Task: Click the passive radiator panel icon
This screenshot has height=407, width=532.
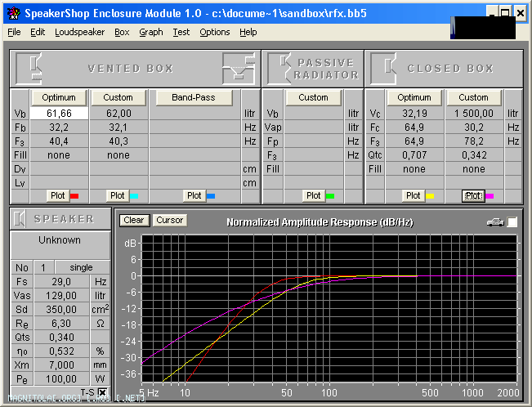Action: (279, 69)
